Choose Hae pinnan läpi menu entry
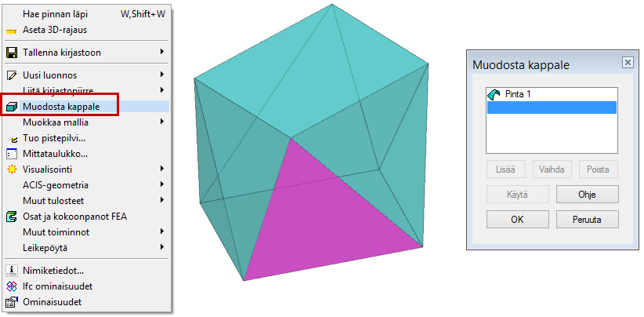The width and height of the screenshot is (644, 317). click(87, 14)
